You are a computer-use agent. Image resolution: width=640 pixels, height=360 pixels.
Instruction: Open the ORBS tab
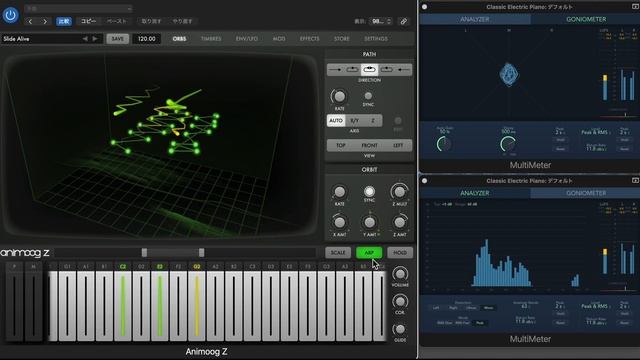[x=179, y=39]
